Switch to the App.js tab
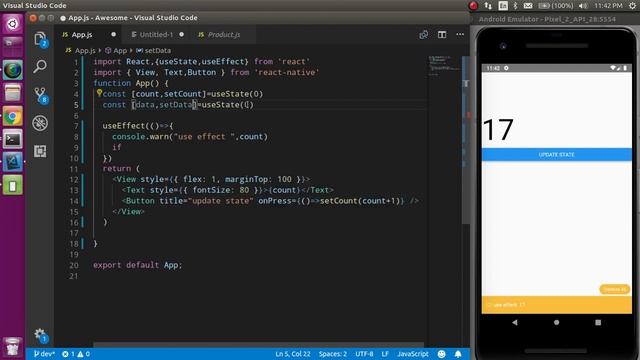This screenshot has width=640, height=360. [82, 35]
